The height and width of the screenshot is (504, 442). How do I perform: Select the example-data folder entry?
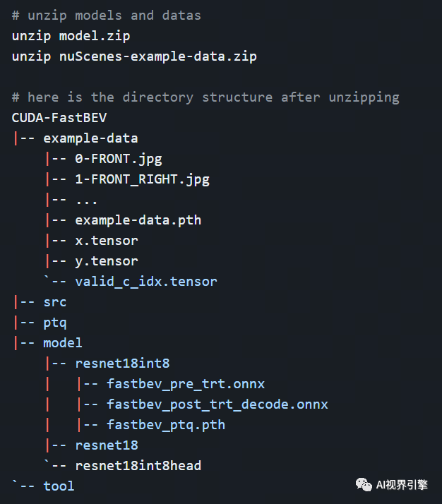click(x=90, y=138)
